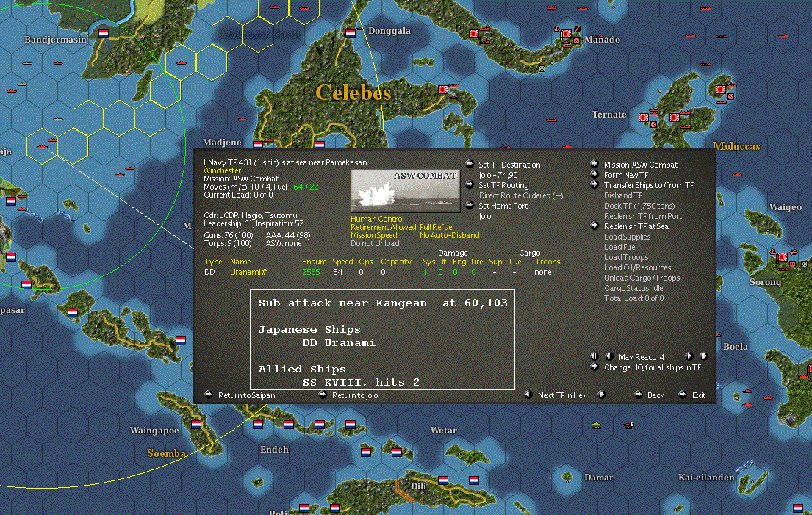Screen dimensions: 812x515
Task: Toggle the Do not Unload option
Action: [375, 243]
